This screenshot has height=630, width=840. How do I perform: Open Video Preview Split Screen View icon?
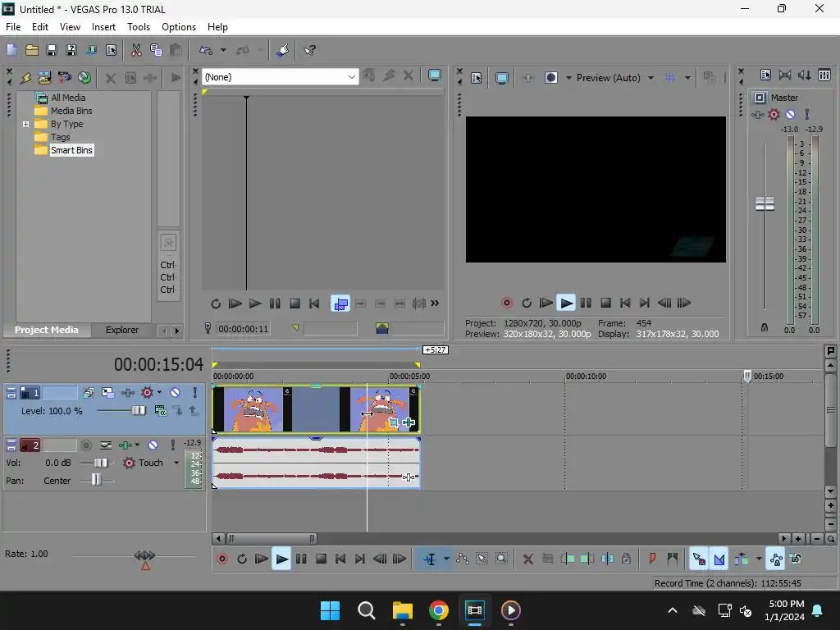click(x=550, y=78)
